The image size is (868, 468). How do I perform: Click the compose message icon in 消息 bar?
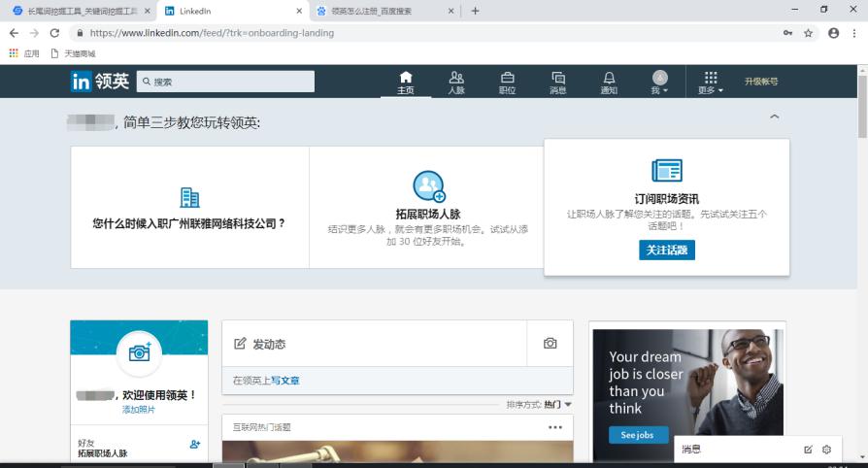808,450
